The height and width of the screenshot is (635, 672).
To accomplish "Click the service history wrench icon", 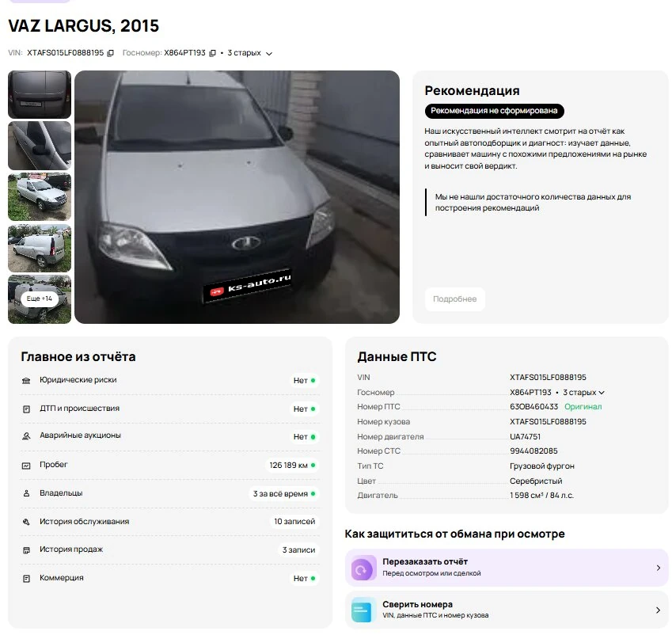I will (x=26, y=522).
